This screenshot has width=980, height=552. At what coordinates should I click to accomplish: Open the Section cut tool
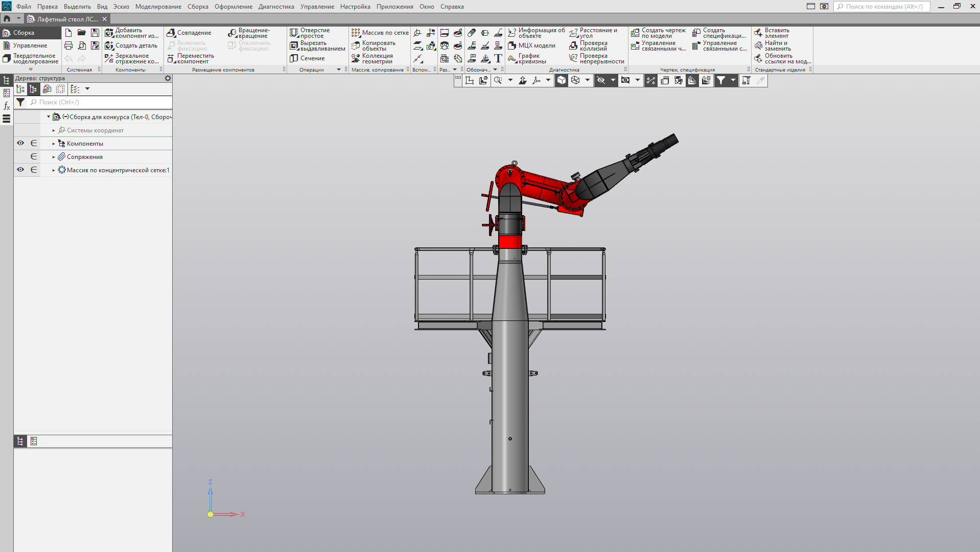point(294,58)
